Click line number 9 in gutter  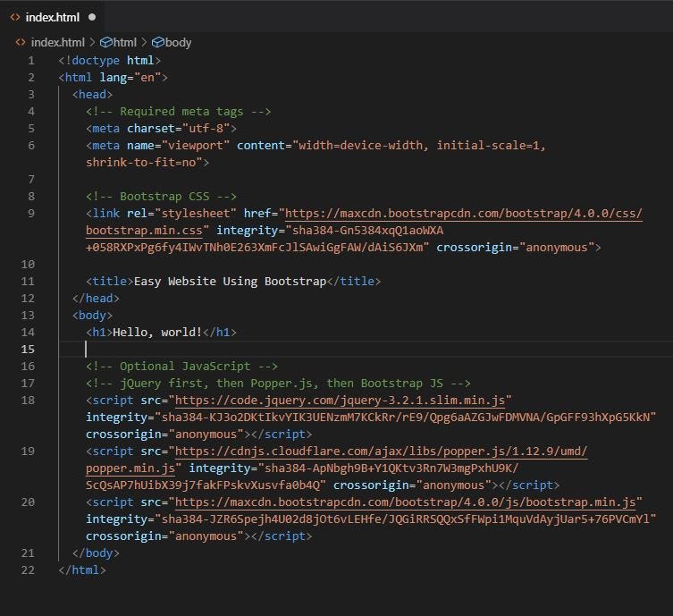tap(31, 214)
